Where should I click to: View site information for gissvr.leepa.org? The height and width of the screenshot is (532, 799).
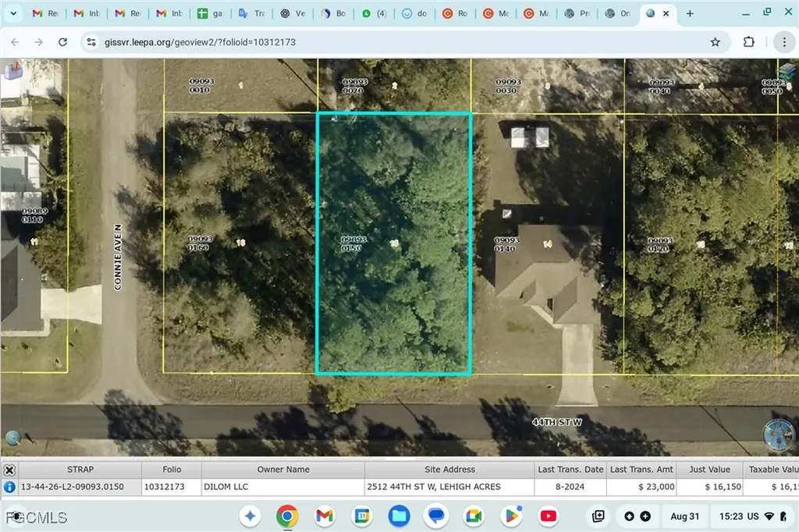(x=91, y=41)
